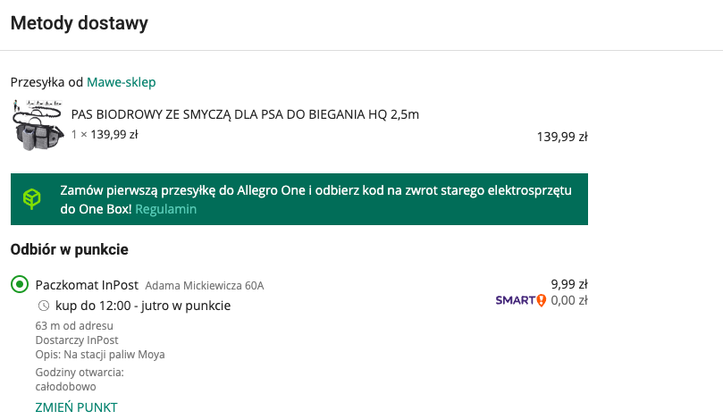This screenshot has width=723, height=419.
Task: Click the 'Opis: Na stacji paliw Moya' description
Action: click(x=100, y=354)
